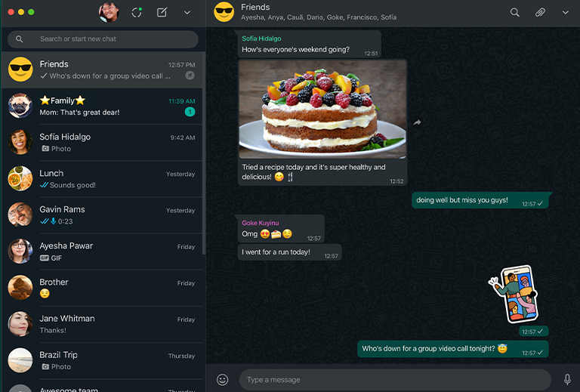The width and height of the screenshot is (580, 392).
Task: Click the search magnifier in sidebar
Action: tap(19, 39)
